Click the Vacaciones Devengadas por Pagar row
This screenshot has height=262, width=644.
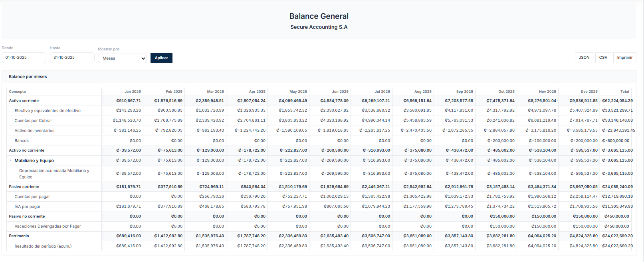click(48, 226)
